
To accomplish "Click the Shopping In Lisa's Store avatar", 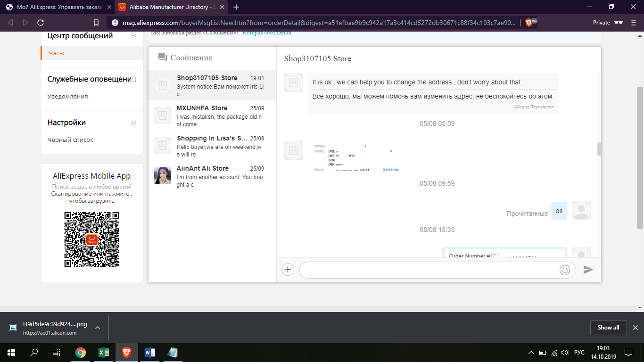I will coord(163,146).
